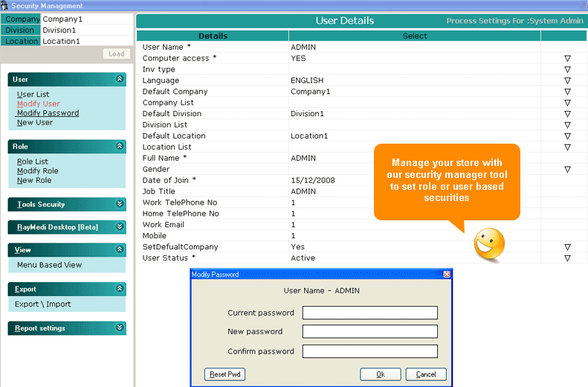Open the User Status dropdown arrow
588x387 pixels.
pos(566,258)
